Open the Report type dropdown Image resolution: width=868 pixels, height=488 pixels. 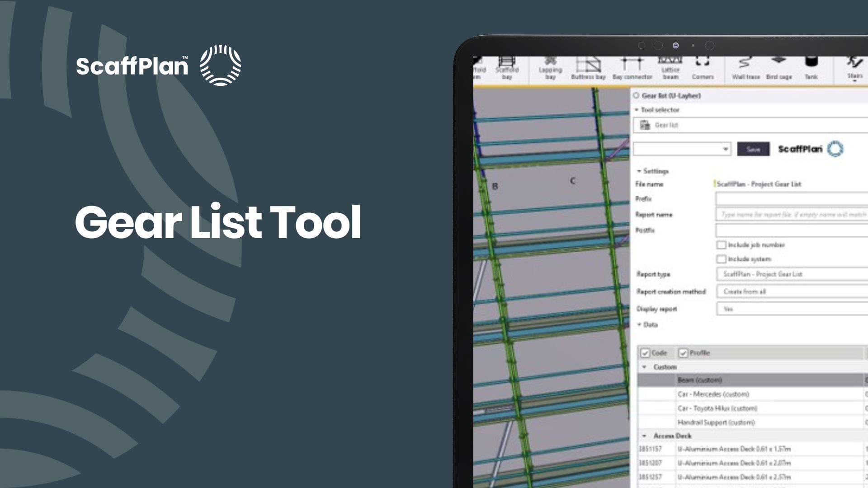(792, 274)
